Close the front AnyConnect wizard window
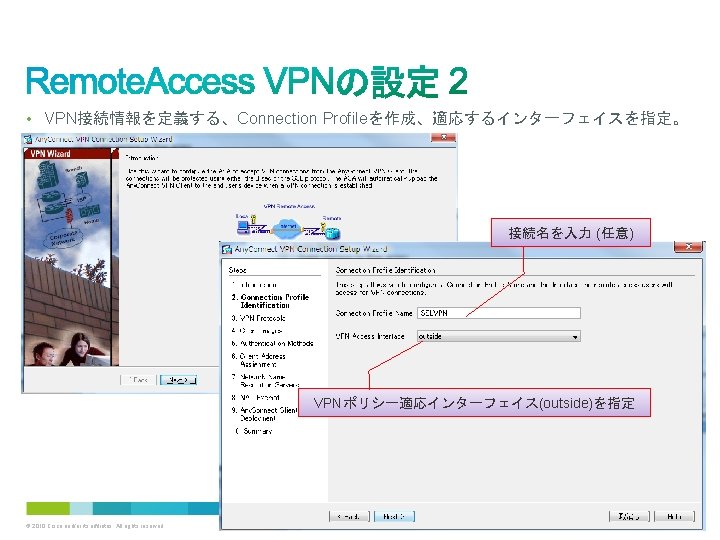 pos(688,247)
